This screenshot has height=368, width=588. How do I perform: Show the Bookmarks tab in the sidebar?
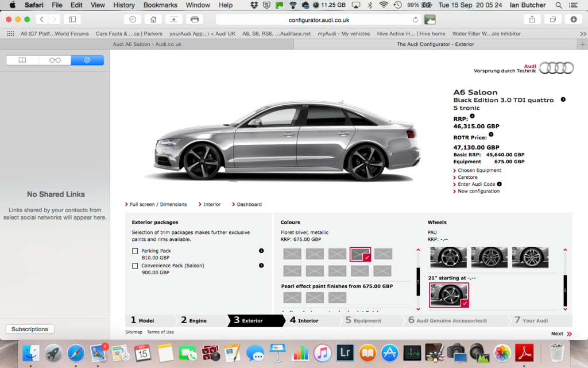click(x=22, y=60)
